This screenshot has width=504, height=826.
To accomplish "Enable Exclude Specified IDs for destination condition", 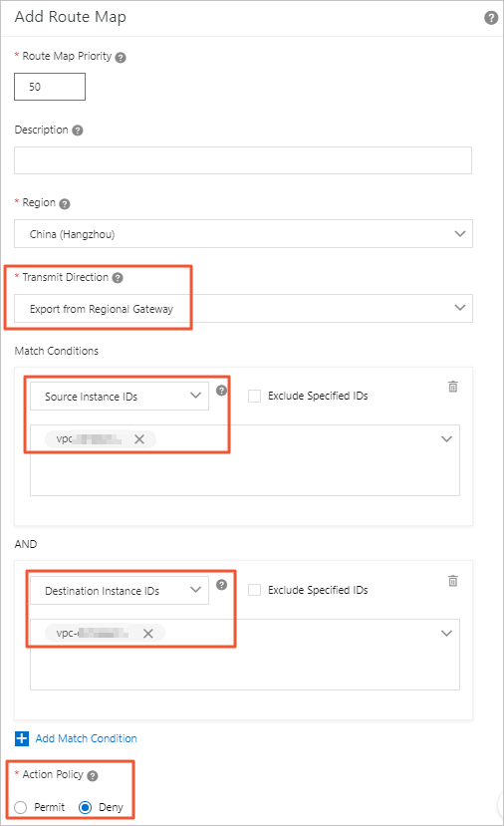I will [x=254, y=591].
